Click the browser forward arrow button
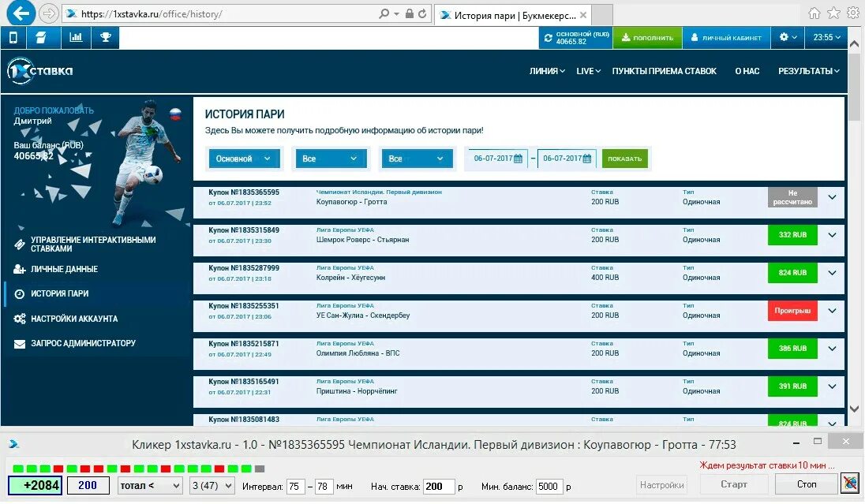This screenshot has height=504, width=865. [49, 13]
